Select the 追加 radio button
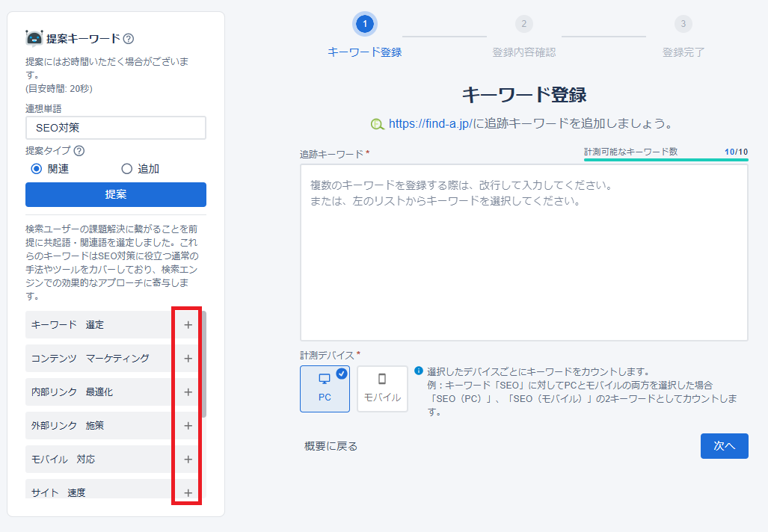The image size is (768, 532). click(127, 169)
